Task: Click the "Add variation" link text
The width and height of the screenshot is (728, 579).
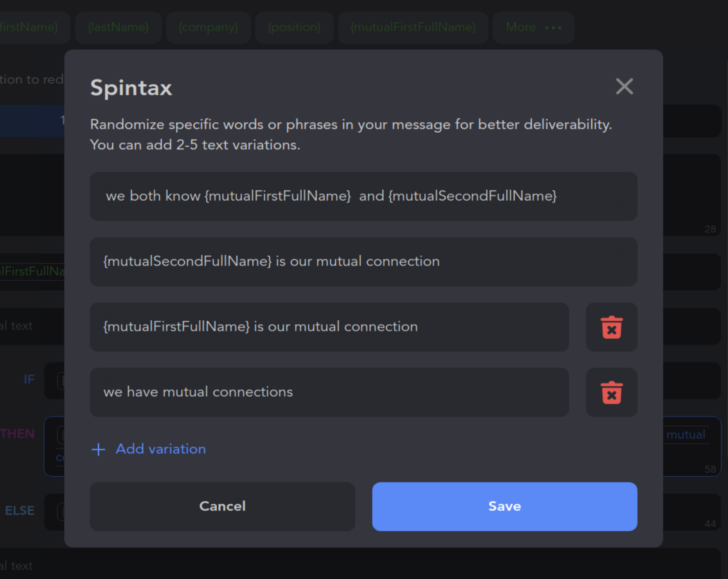Action: pyautogui.click(x=161, y=449)
